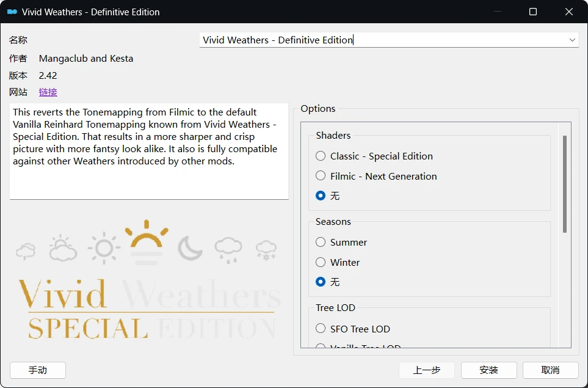Click the Seasons group label

pyautogui.click(x=333, y=222)
